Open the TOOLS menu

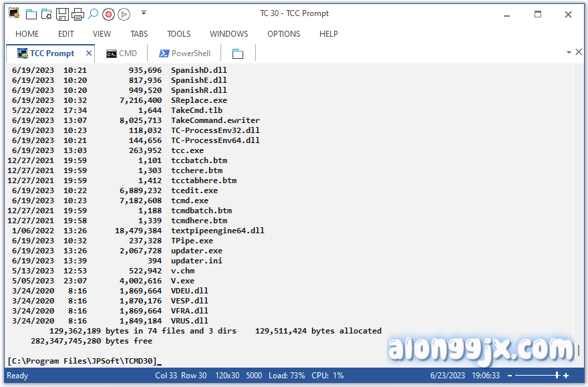178,34
